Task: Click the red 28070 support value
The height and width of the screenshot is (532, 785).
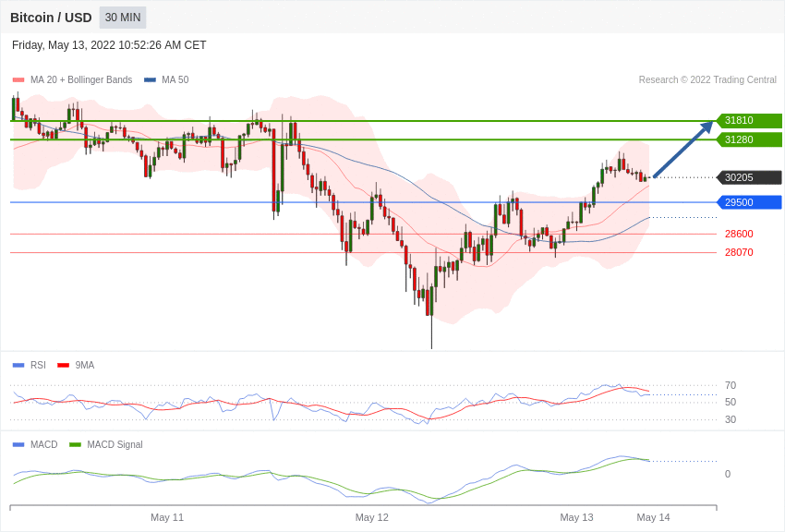Action: [739, 252]
